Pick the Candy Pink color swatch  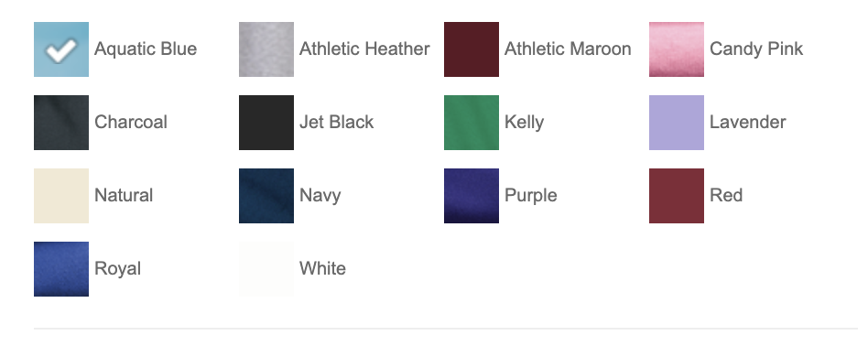coord(677,49)
